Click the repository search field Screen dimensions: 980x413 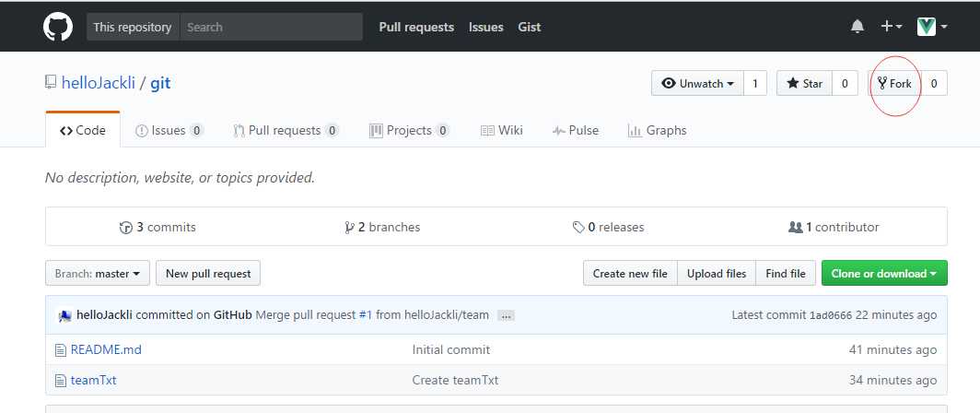point(271,27)
